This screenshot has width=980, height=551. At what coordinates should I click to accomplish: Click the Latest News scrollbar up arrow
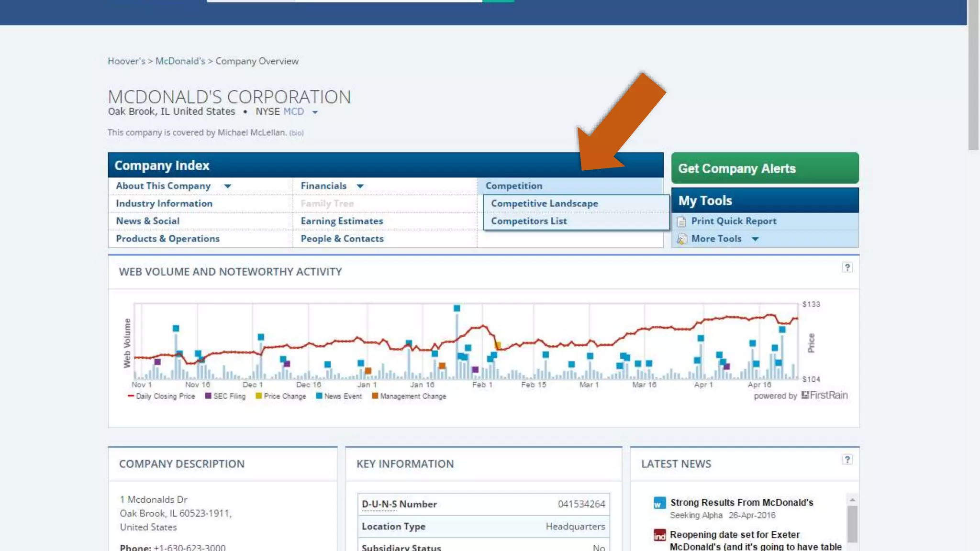(x=852, y=499)
